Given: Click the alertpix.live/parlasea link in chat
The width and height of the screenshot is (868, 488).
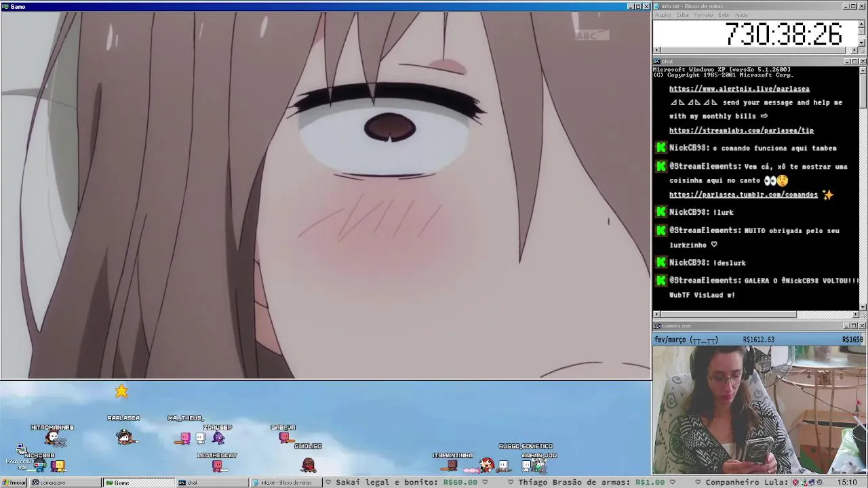Looking at the screenshot, I should tap(739, 89).
